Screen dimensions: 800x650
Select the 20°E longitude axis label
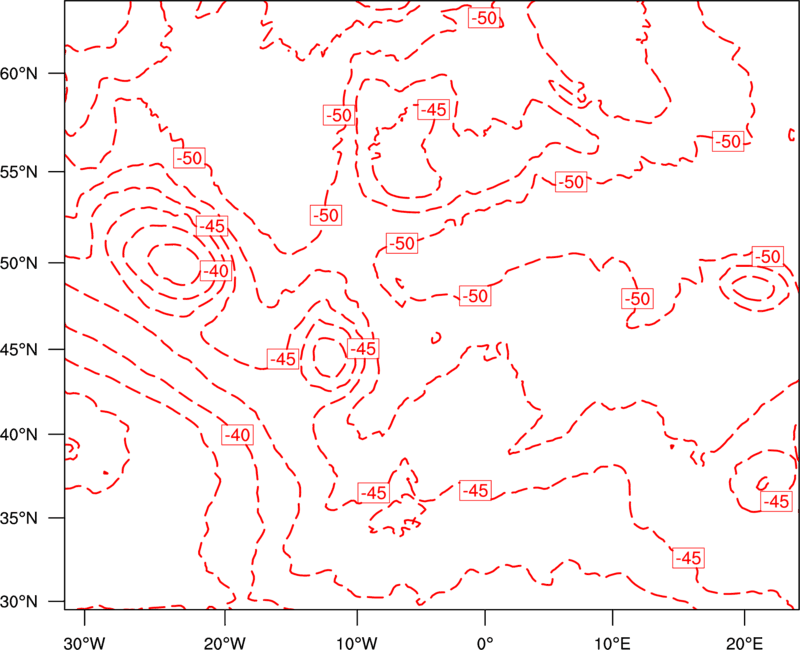click(x=744, y=643)
